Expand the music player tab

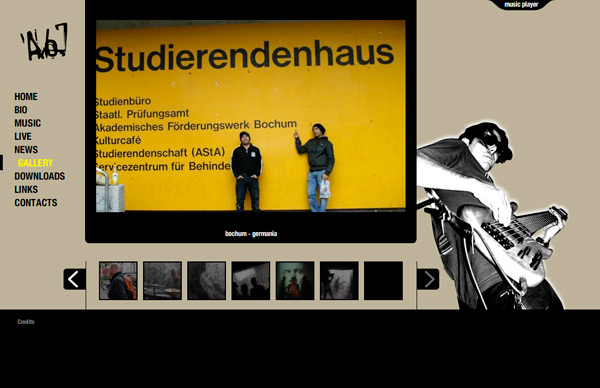point(521,5)
